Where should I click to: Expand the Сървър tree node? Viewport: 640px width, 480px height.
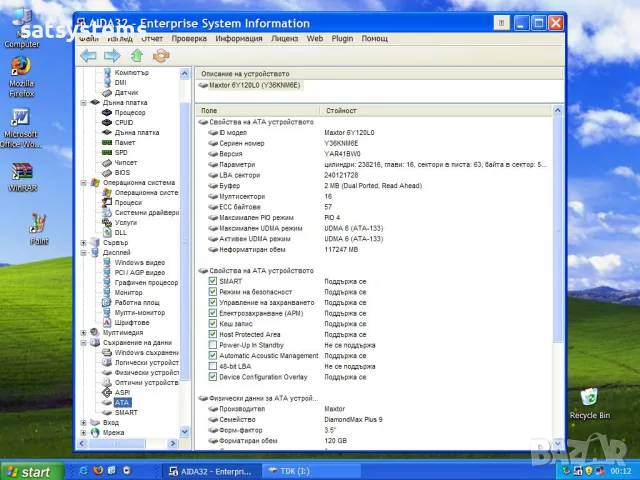click(83, 242)
